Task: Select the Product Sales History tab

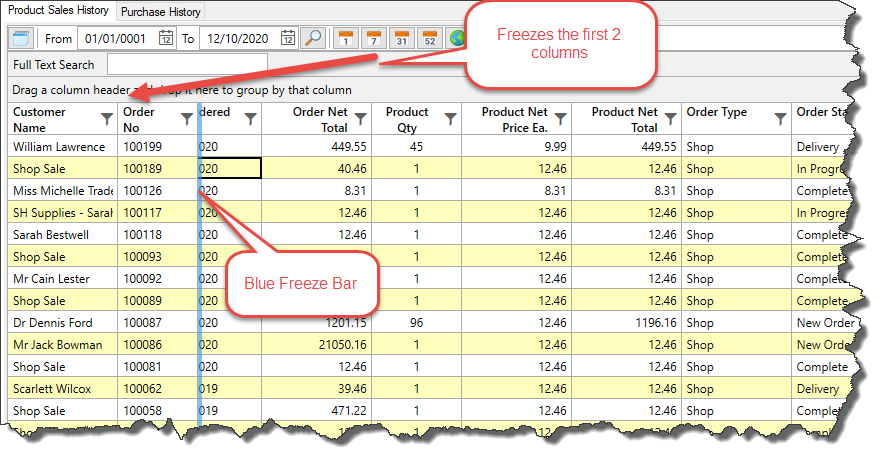Action: 58,11
